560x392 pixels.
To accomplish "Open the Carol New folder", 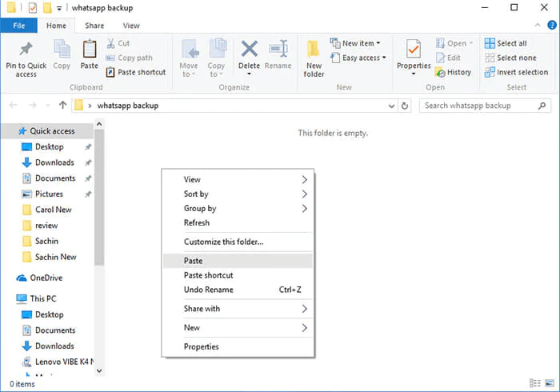I will (48, 210).
